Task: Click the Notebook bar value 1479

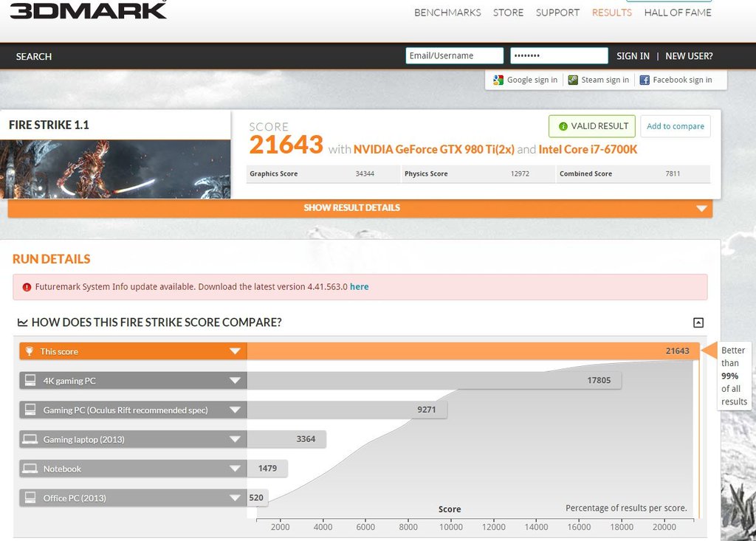Action: pyautogui.click(x=267, y=468)
